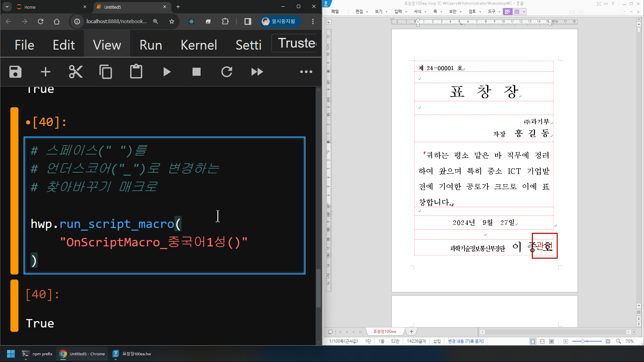
Task: Cut selected cell with scissors icon
Action: tap(76, 72)
